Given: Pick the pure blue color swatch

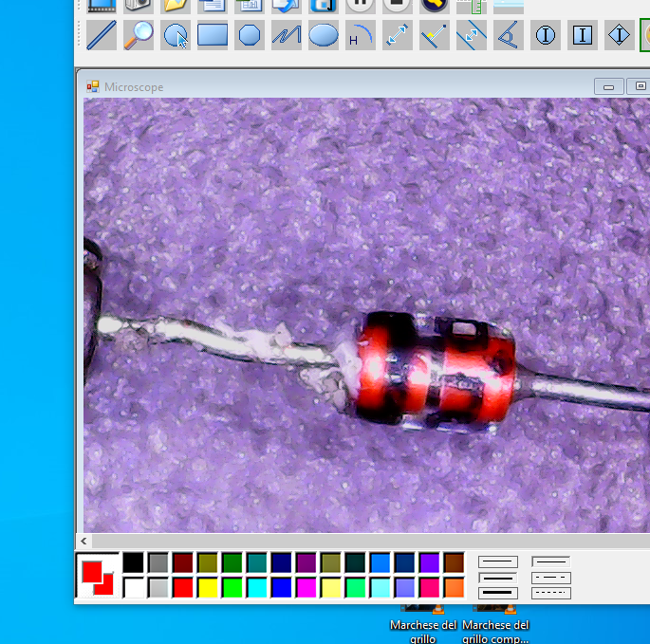Looking at the screenshot, I should click(x=282, y=588).
